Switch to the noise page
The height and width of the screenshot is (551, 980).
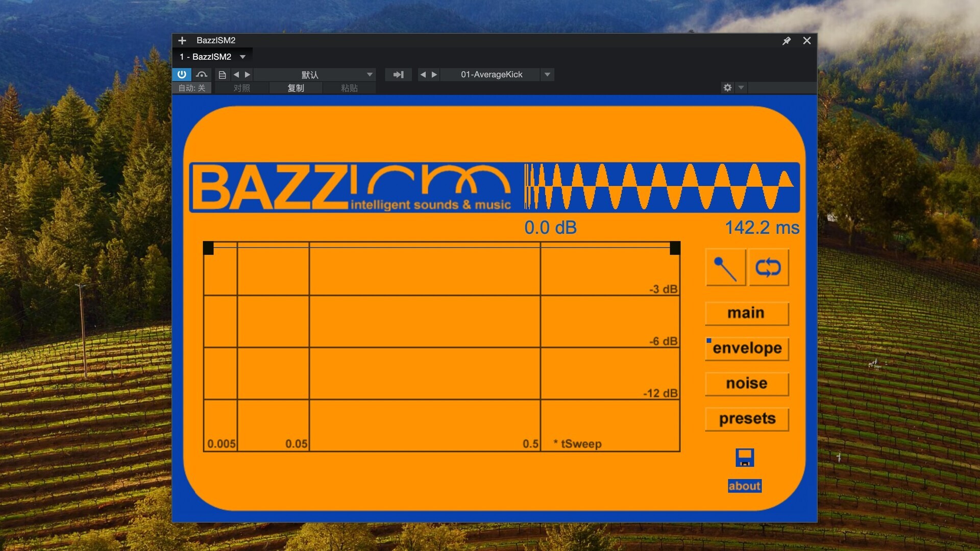(x=746, y=384)
